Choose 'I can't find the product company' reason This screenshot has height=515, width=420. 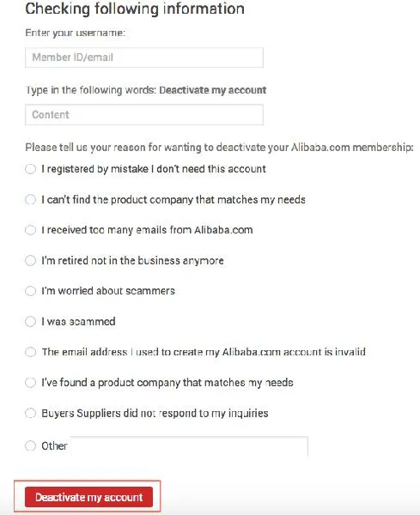pyautogui.click(x=30, y=199)
